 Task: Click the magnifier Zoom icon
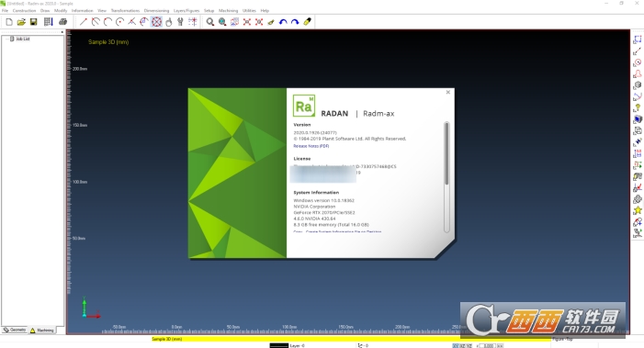tap(209, 22)
